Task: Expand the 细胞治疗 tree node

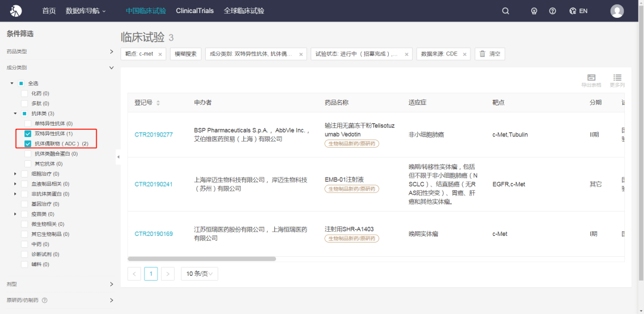Action: [x=15, y=174]
